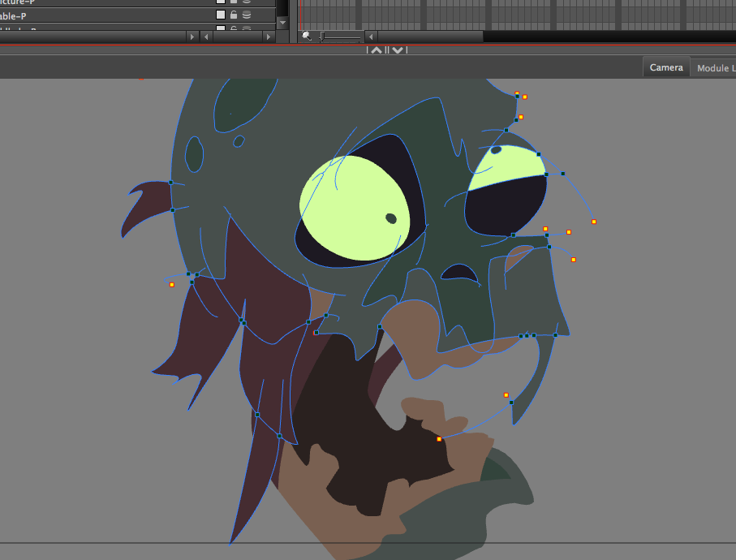Click the timeline frames scroll-left arrow
The image size is (736, 560).
pyautogui.click(x=371, y=37)
